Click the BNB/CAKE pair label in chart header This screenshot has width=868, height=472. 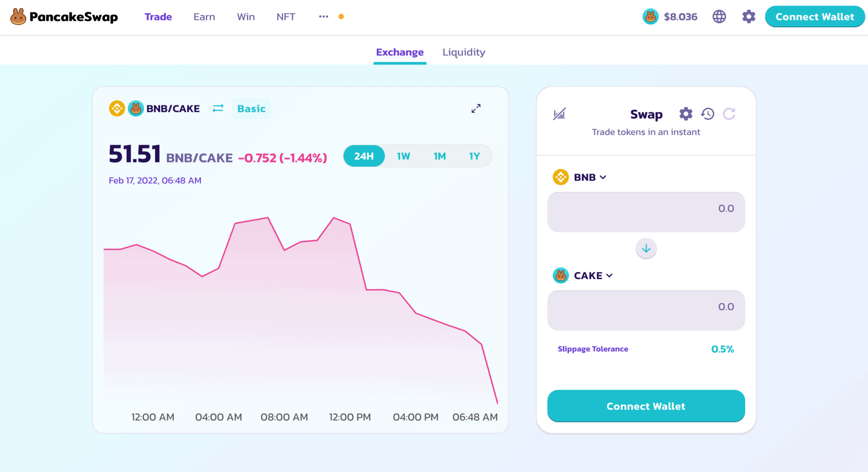(173, 109)
